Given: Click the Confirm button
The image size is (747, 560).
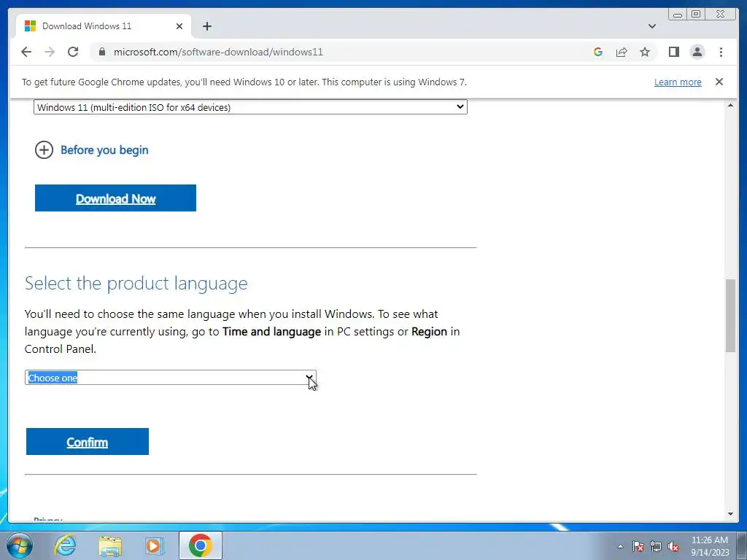Looking at the screenshot, I should coord(88,442).
